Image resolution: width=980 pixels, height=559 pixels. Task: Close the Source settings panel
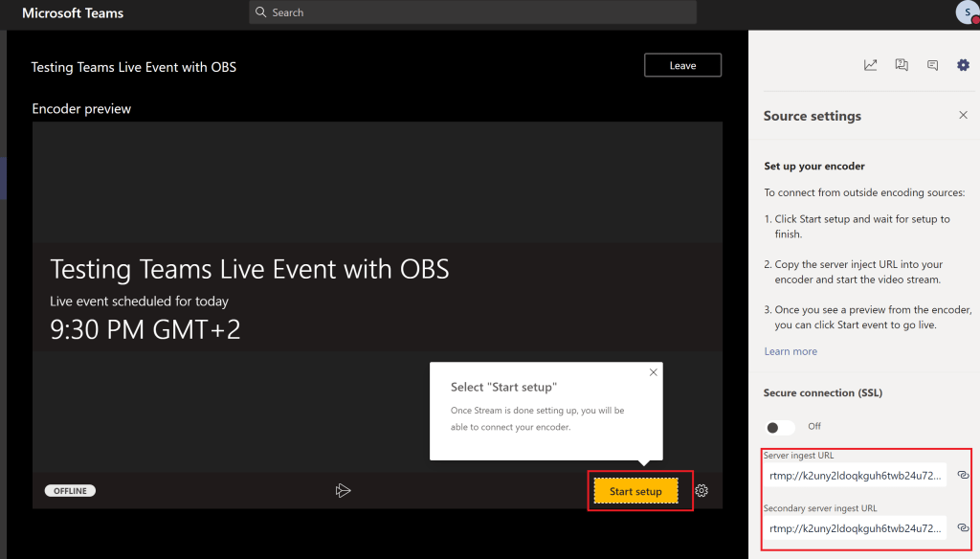963,115
